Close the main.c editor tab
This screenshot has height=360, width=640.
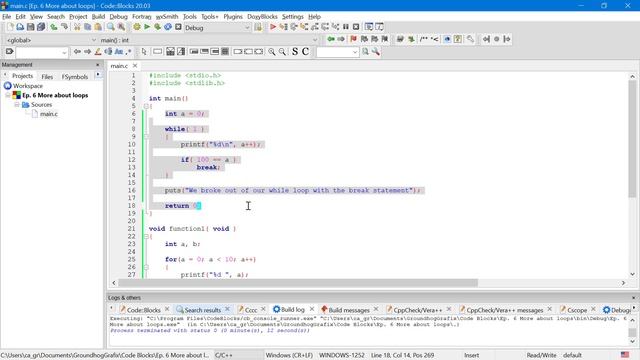135,65
